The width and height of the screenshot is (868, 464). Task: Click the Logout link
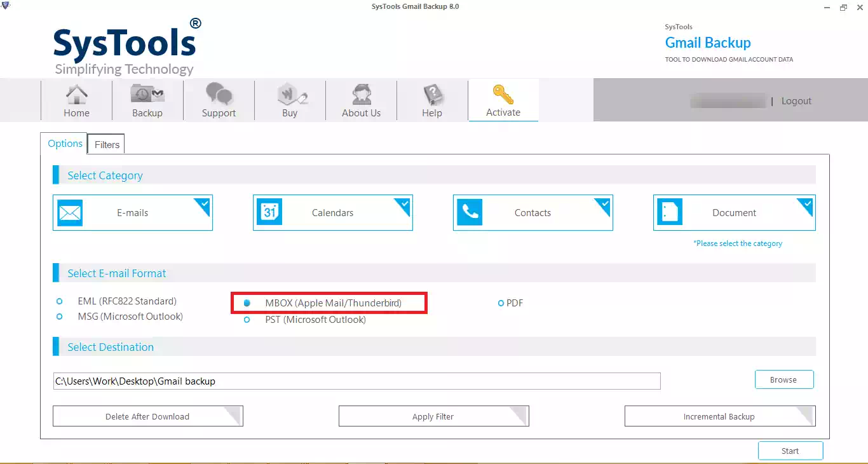pyautogui.click(x=796, y=101)
